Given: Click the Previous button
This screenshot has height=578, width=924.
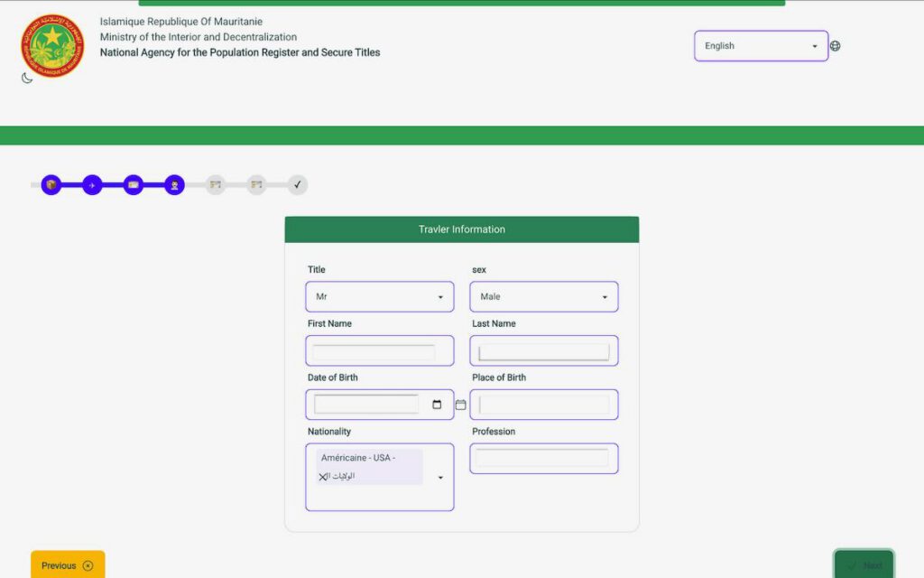Looking at the screenshot, I should point(68,565).
